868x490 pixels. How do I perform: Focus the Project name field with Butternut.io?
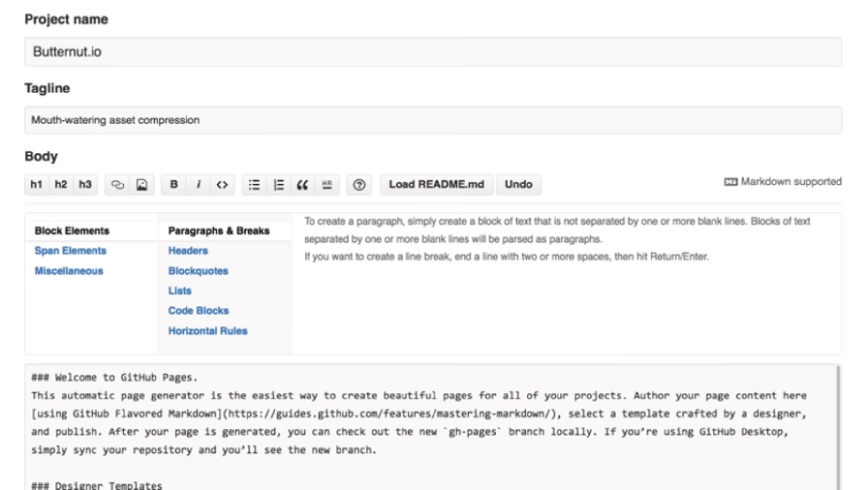[433, 52]
